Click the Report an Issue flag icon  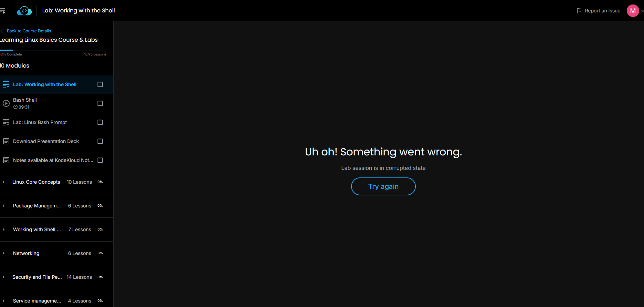click(579, 11)
